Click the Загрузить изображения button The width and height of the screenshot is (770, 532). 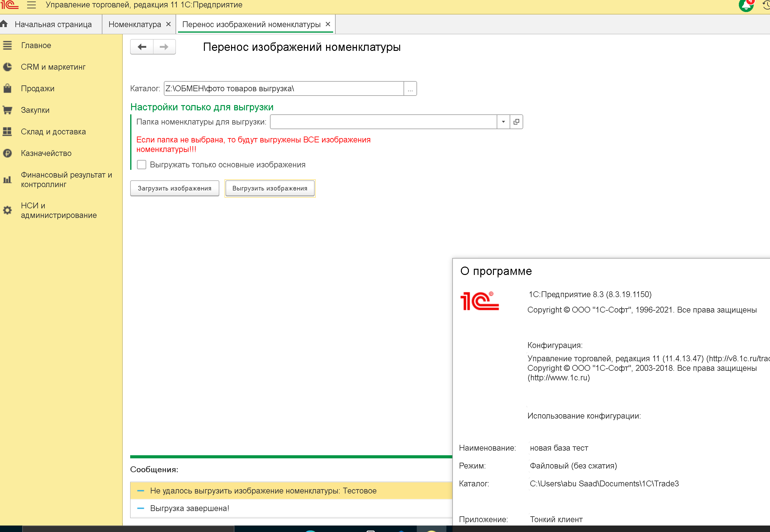(175, 188)
